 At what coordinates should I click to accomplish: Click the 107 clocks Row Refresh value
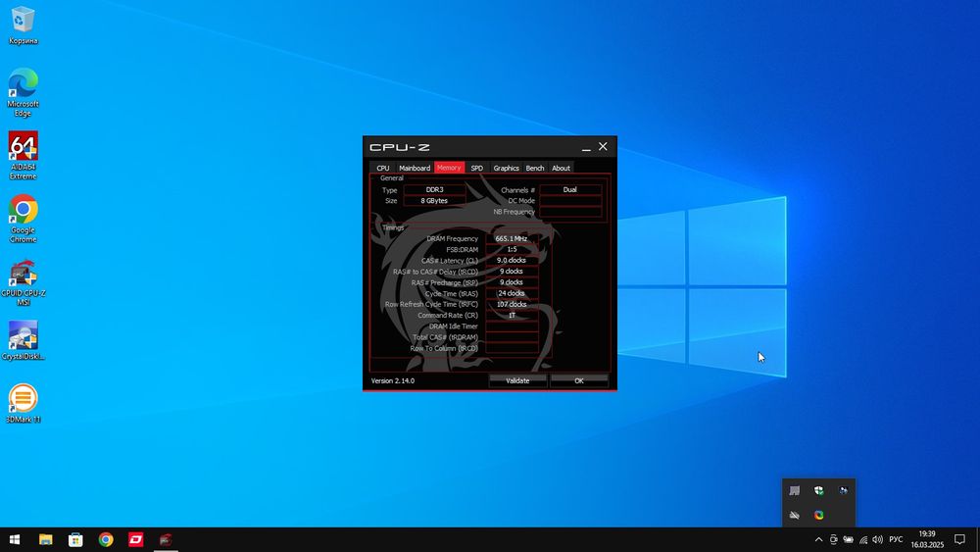click(512, 304)
